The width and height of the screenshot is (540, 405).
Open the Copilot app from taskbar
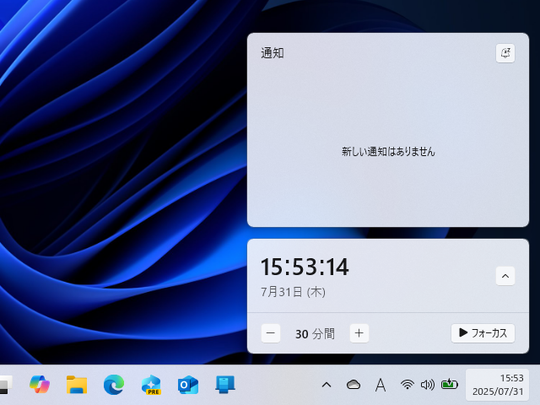tap(40, 384)
